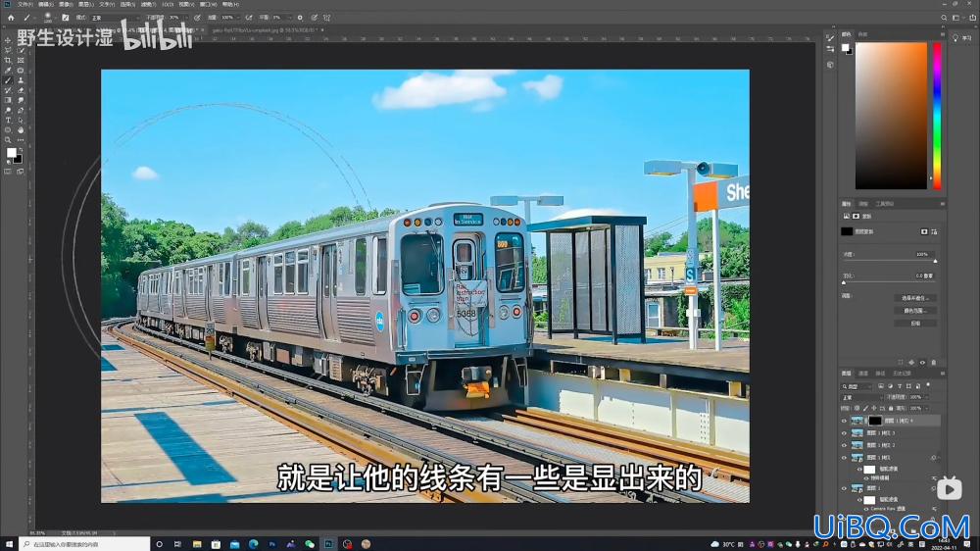Open 图像 Image menu

click(x=66, y=4)
